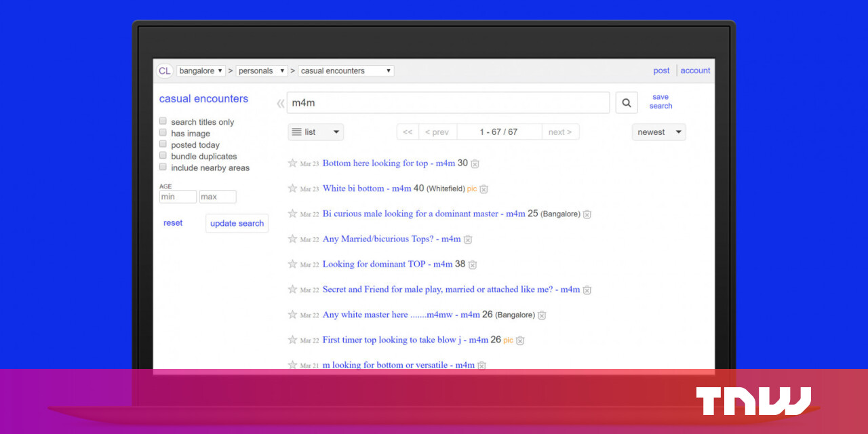Click the 'post' link
Image resolution: width=868 pixels, height=434 pixels.
(x=661, y=71)
